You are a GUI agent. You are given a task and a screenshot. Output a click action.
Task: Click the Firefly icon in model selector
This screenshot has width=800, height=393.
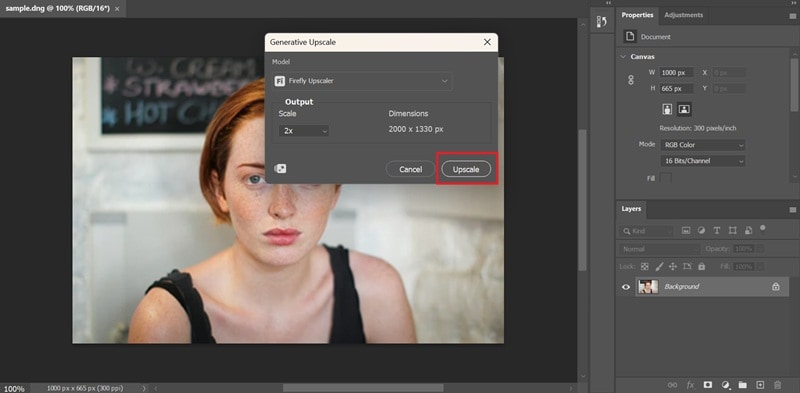280,81
